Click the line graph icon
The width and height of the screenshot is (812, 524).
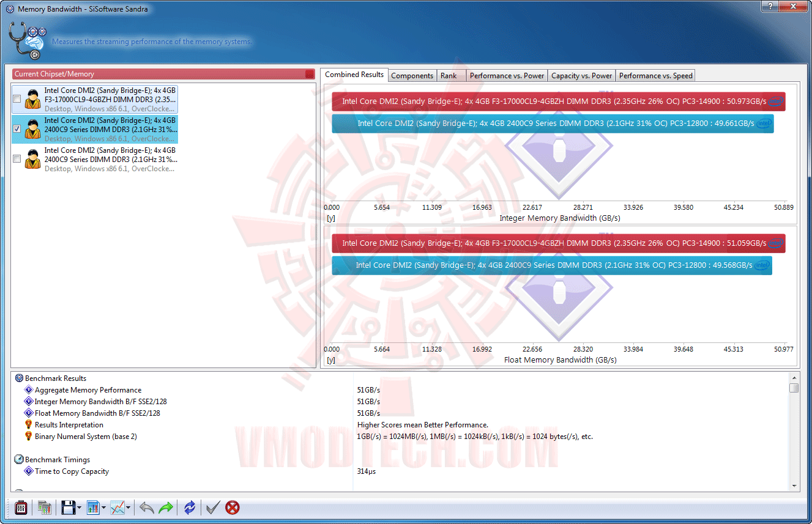[x=117, y=507]
